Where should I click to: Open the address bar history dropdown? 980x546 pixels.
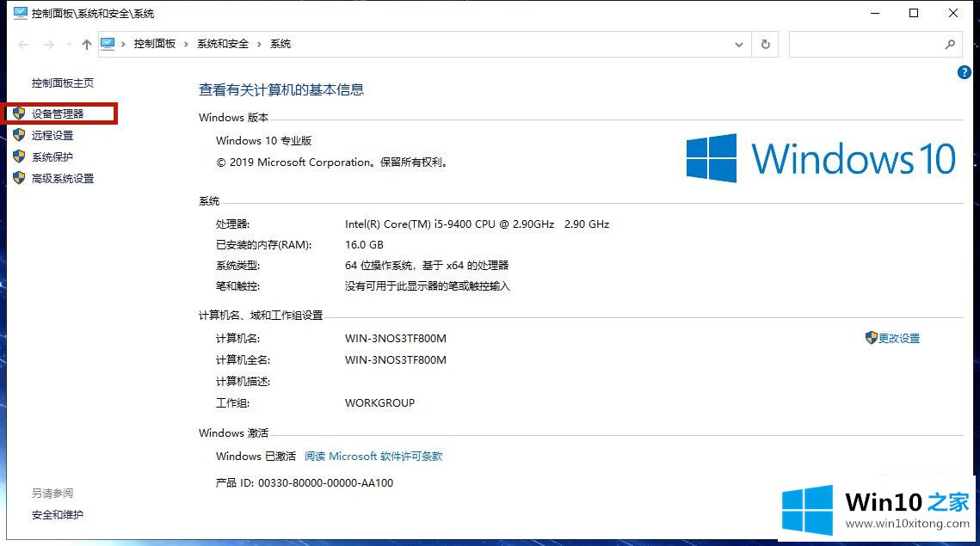tap(739, 45)
